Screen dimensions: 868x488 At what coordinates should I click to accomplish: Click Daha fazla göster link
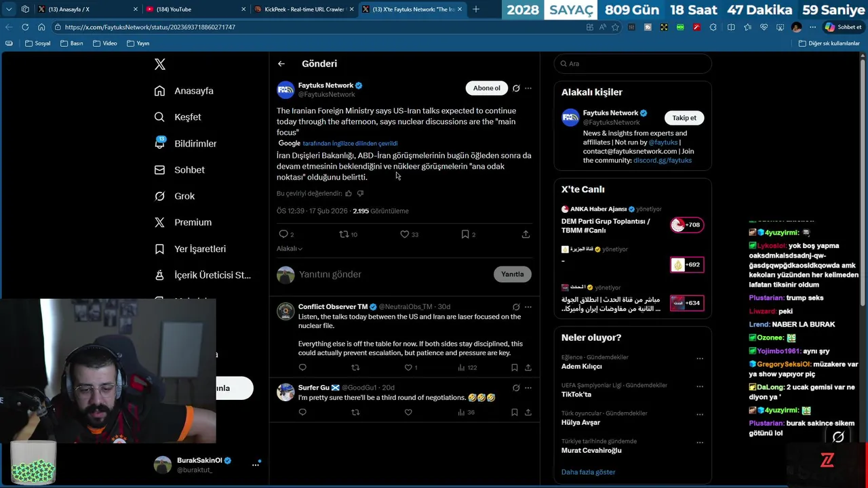[x=588, y=472]
